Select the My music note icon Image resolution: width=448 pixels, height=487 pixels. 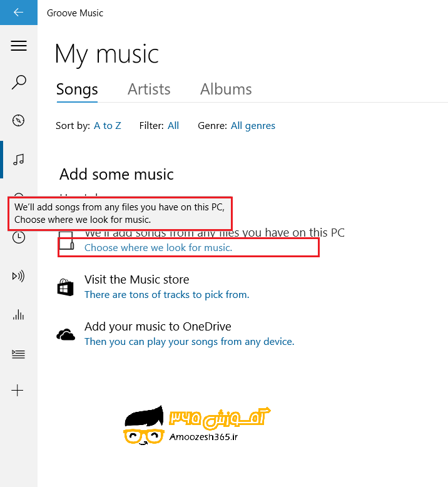click(x=18, y=160)
